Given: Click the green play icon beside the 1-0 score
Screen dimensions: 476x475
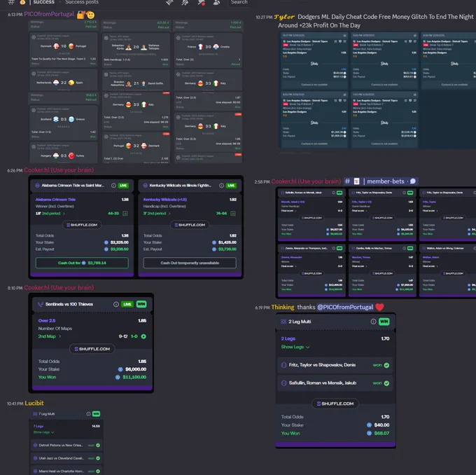Looking at the screenshot, I should 143,336.
